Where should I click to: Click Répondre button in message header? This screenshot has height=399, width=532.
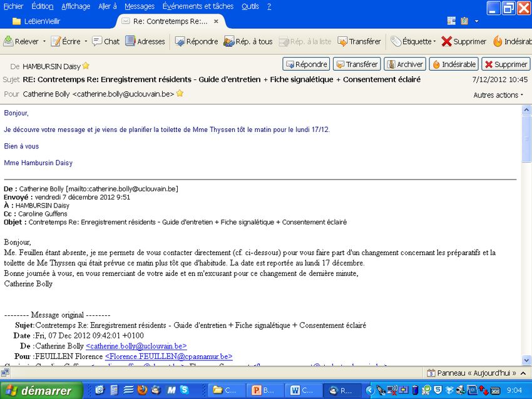click(306, 64)
